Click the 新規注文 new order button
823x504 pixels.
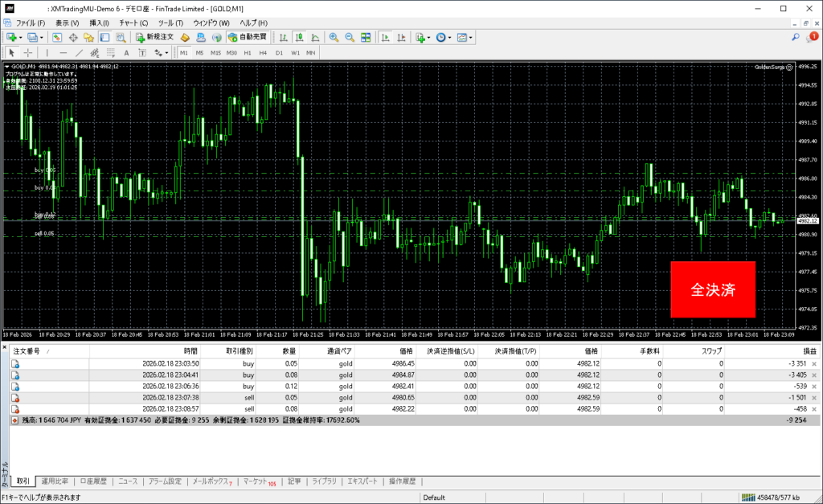click(x=153, y=38)
